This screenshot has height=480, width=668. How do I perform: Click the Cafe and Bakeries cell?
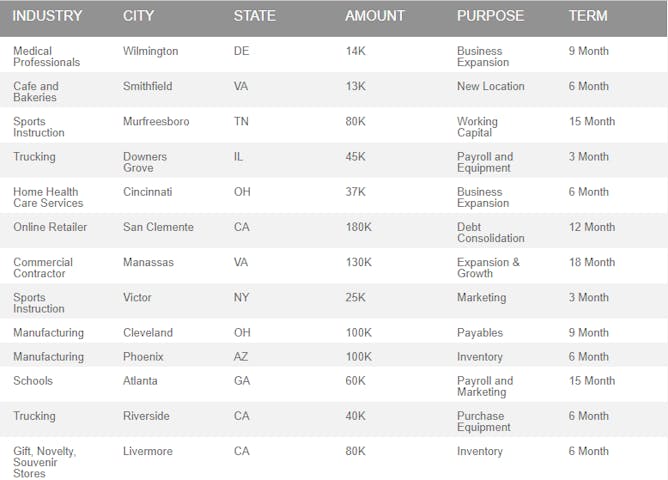click(36, 92)
